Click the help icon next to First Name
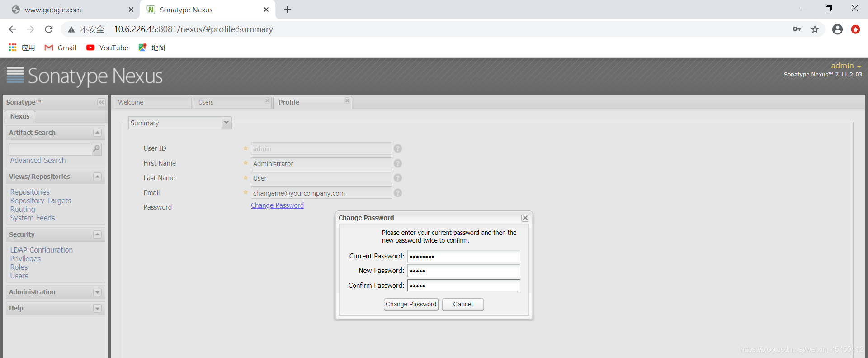Viewport: 868px width, 358px height. (x=398, y=163)
